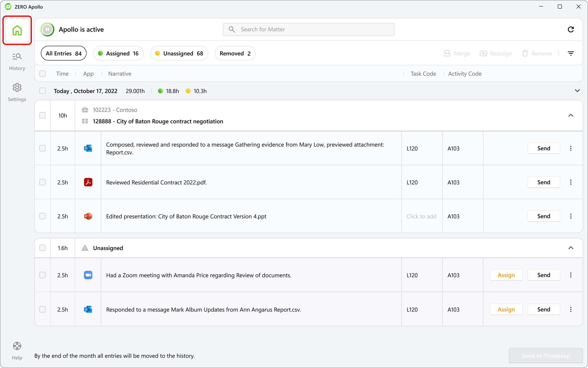Click the Merge toolbar action

(x=457, y=53)
